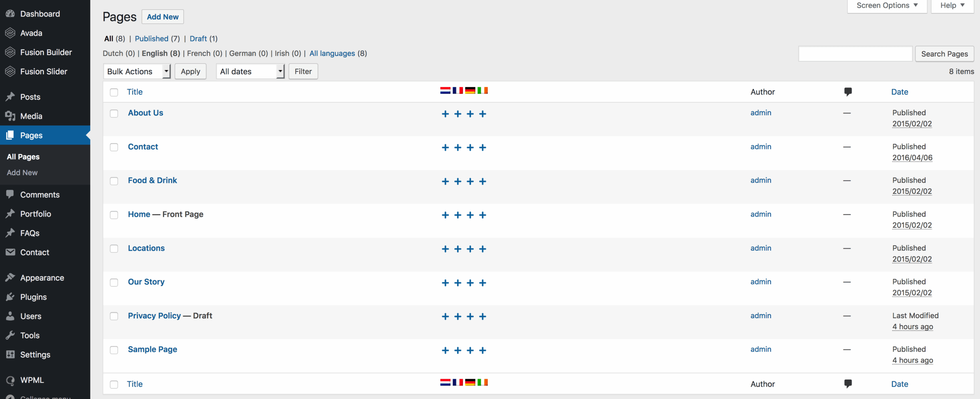Select the Fusion Slider sidebar icon
This screenshot has width=980, height=399.
(x=10, y=71)
